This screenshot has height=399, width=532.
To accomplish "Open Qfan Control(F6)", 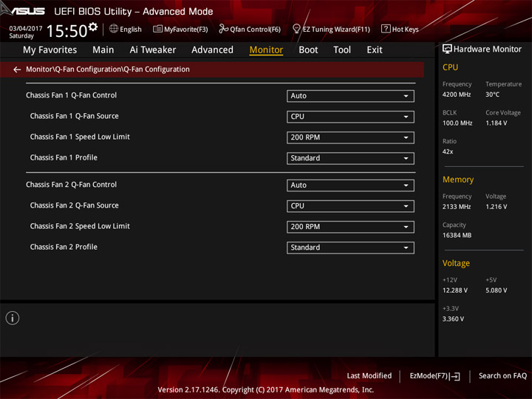I will point(250,29).
